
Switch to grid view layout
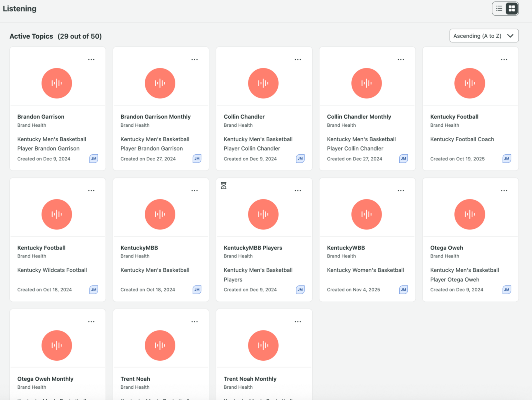(x=511, y=9)
